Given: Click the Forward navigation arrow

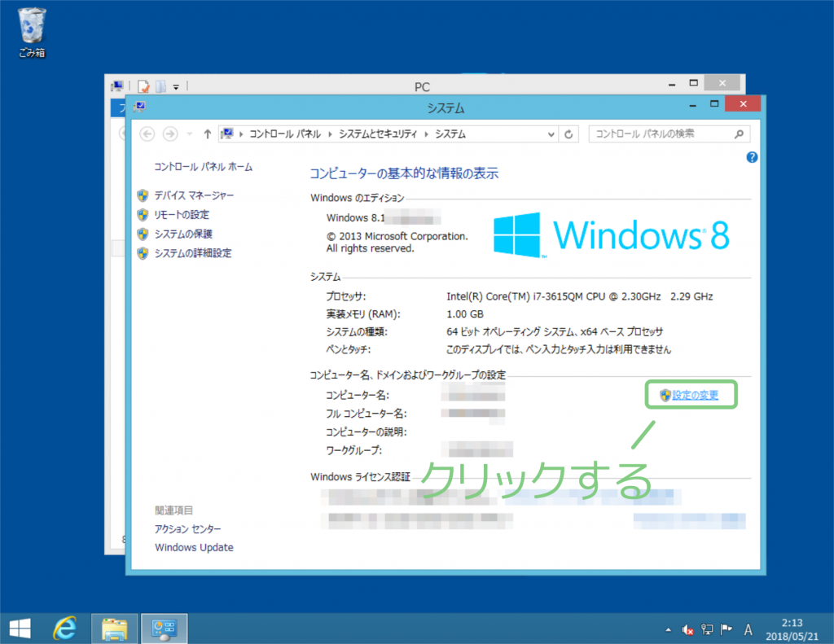Looking at the screenshot, I should tap(170, 134).
